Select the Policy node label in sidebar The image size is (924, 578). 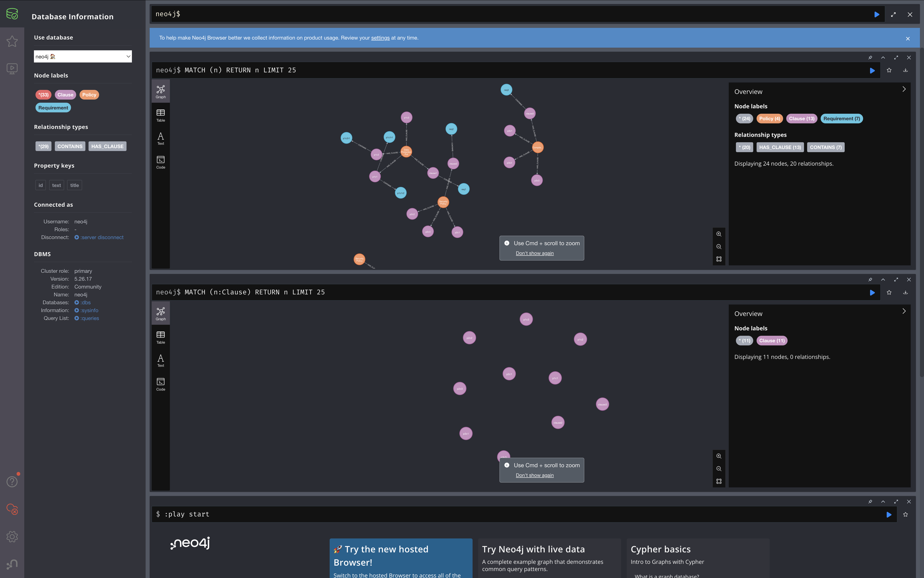click(x=89, y=95)
